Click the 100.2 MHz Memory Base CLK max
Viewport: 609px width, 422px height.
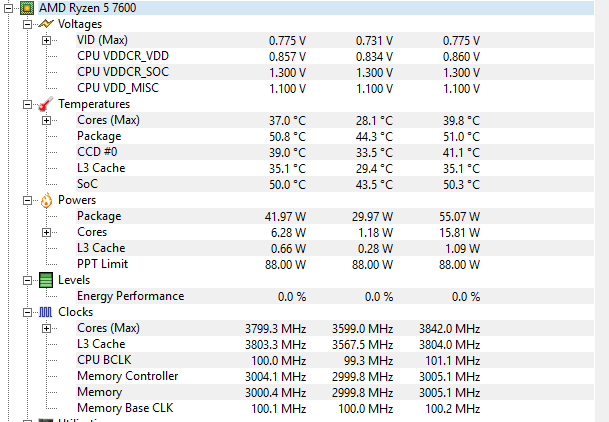point(452,409)
